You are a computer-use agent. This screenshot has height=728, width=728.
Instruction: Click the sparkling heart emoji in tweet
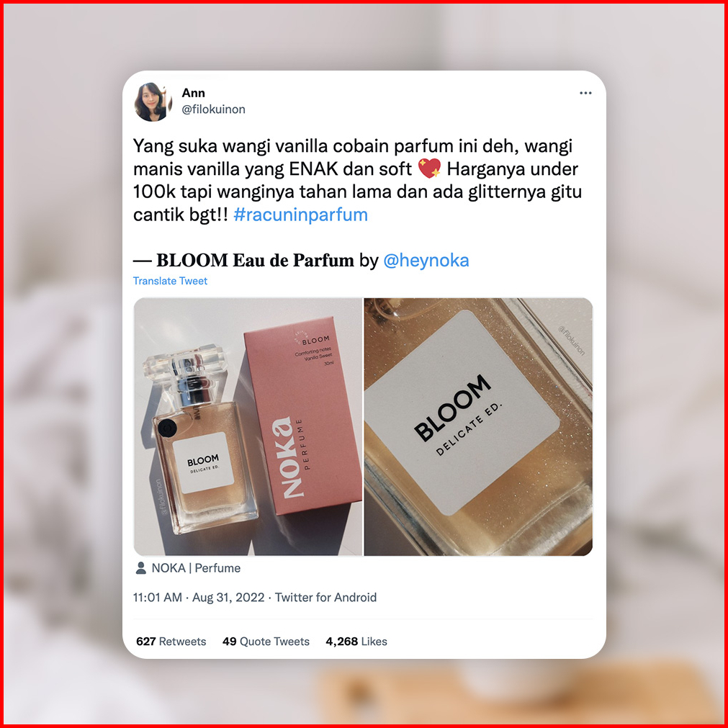[x=429, y=168]
